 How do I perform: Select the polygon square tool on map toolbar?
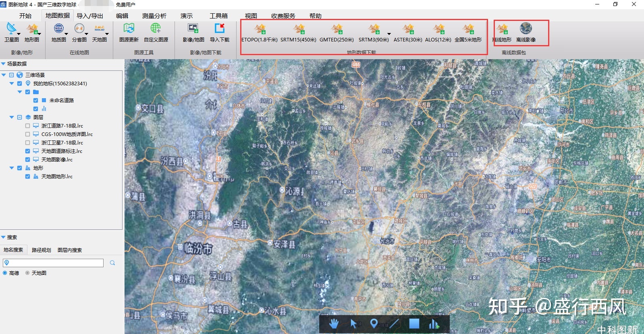click(414, 324)
